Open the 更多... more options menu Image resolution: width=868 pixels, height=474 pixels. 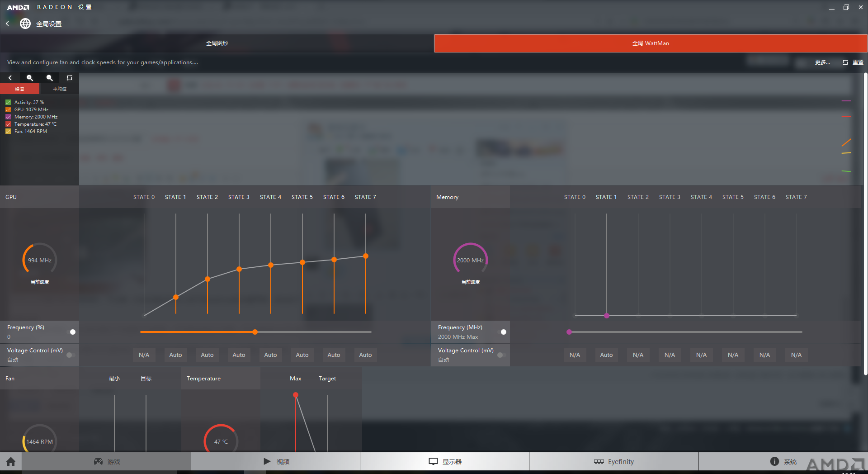pyautogui.click(x=822, y=62)
